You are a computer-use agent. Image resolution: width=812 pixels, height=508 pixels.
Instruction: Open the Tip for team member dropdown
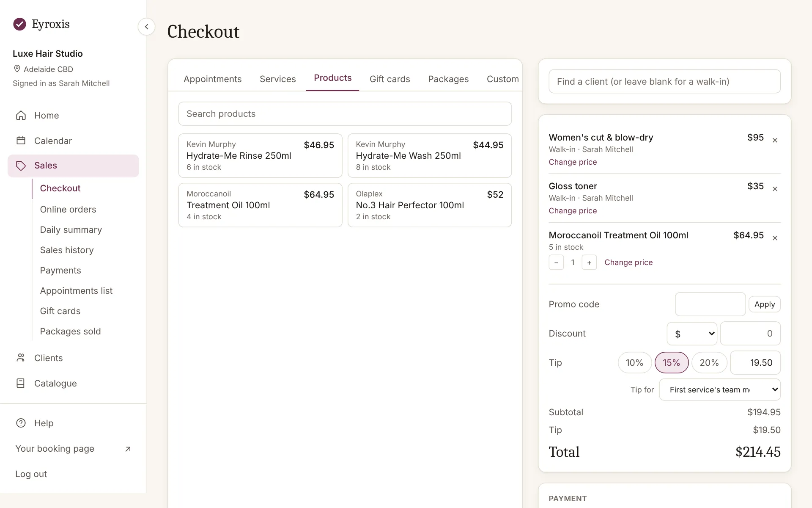point(720,389)
